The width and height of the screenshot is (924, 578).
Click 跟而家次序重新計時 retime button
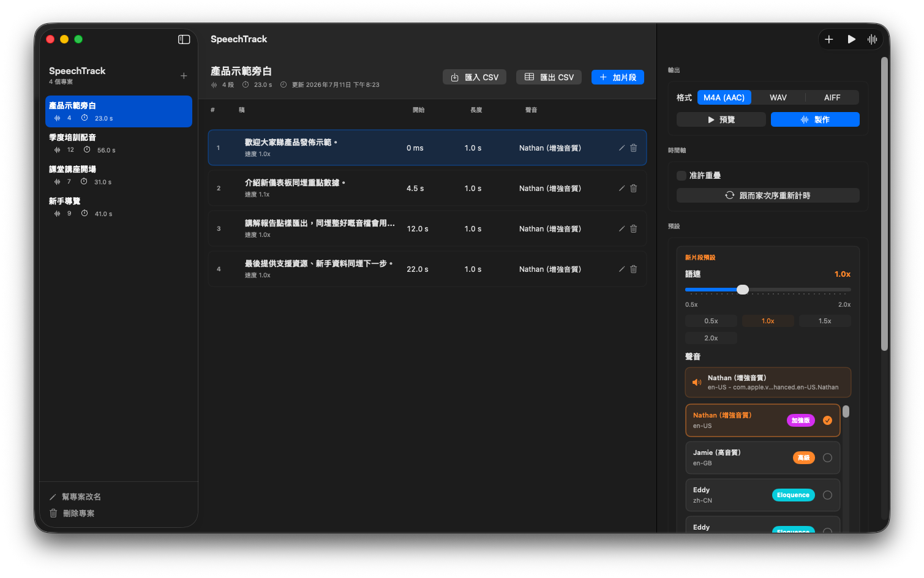click(768, 195)
